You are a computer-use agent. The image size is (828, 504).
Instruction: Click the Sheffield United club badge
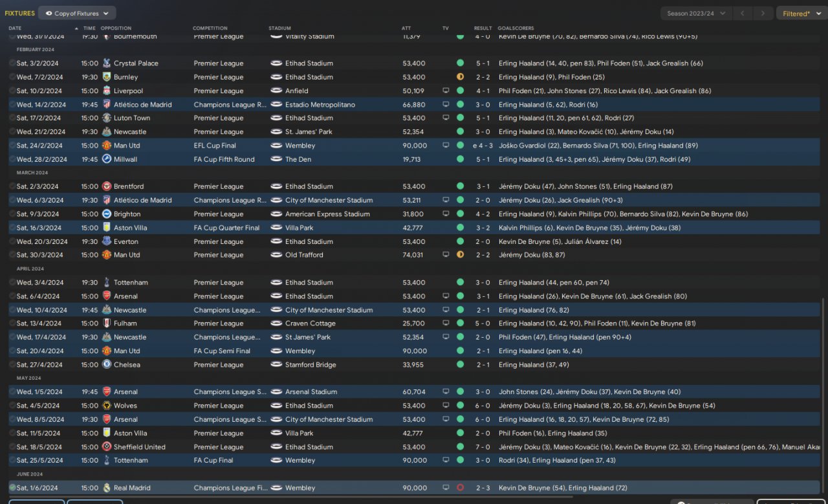pos(107,447)
